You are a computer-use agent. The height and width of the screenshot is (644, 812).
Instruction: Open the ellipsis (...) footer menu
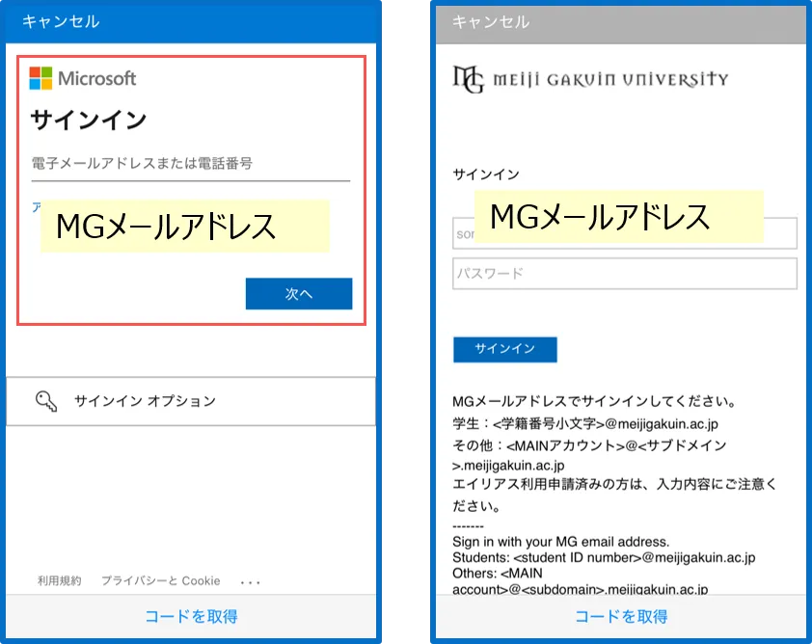tap(250, 581)
